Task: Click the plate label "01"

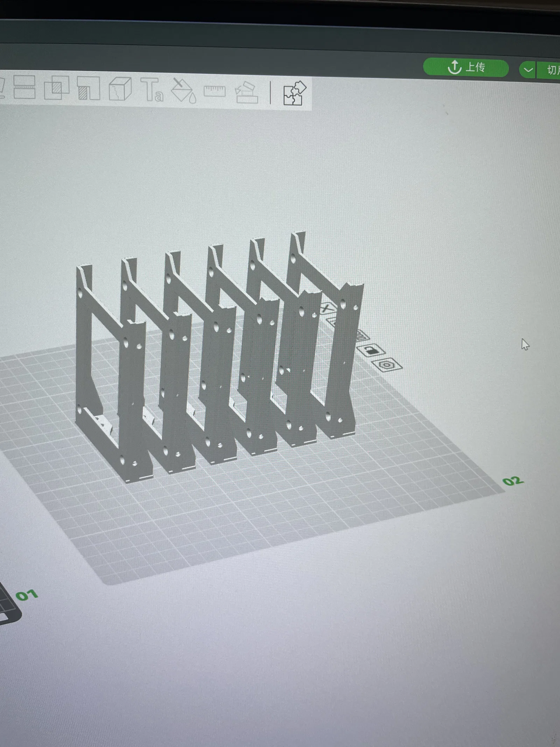Action: (27, 595)
